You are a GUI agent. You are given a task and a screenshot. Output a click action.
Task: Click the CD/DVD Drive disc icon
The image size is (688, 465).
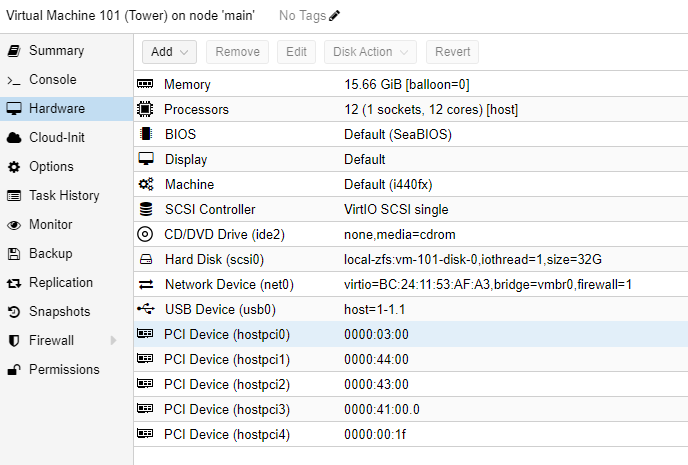click(x=145, y=234)
